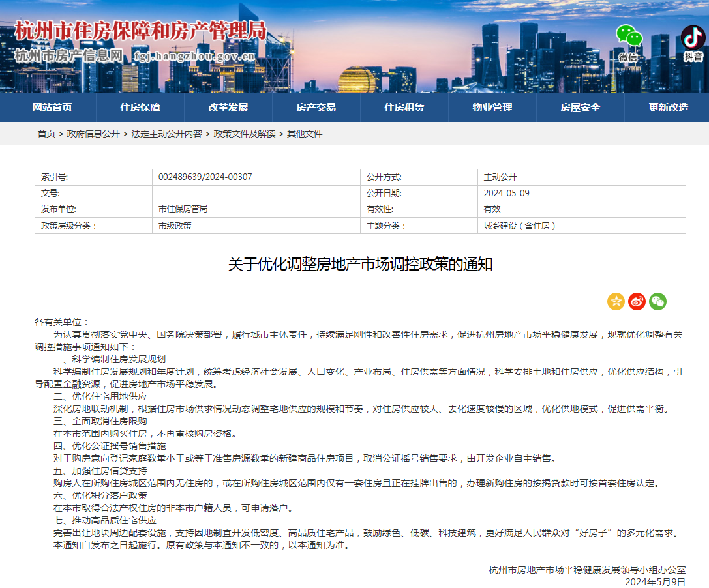Open the 法定主动公开内容 breadcrumb link
Screen dimensions: 709x588
[166, 134]
